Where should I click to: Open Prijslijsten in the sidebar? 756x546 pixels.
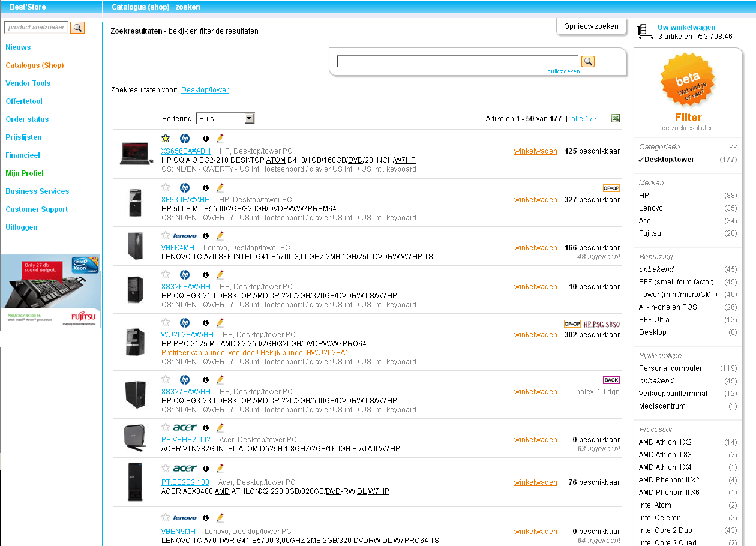point(23,137)
